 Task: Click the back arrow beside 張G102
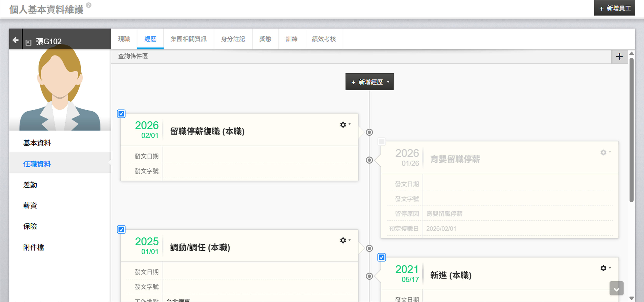pyautogui.click(x=16, y=40)
